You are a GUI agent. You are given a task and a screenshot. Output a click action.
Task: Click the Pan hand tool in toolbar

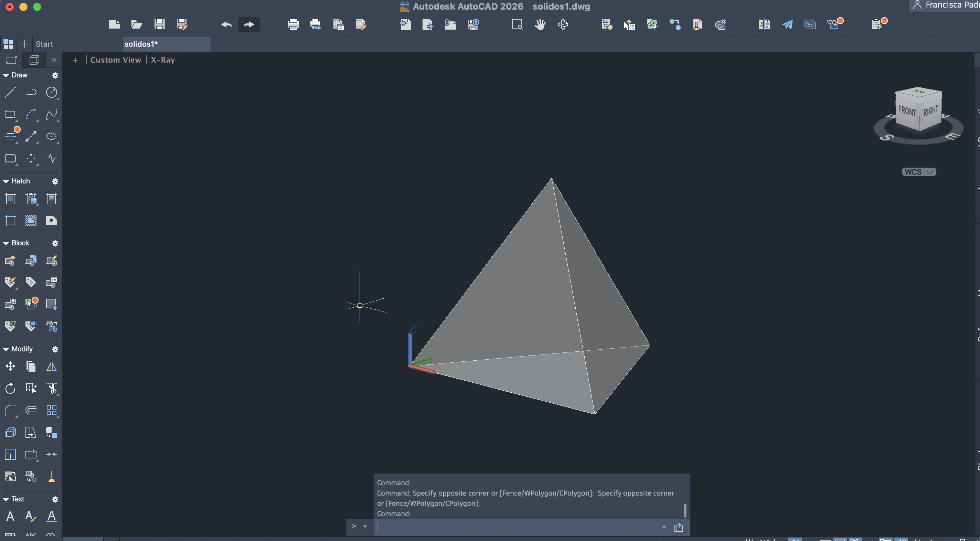coord(540,25)
